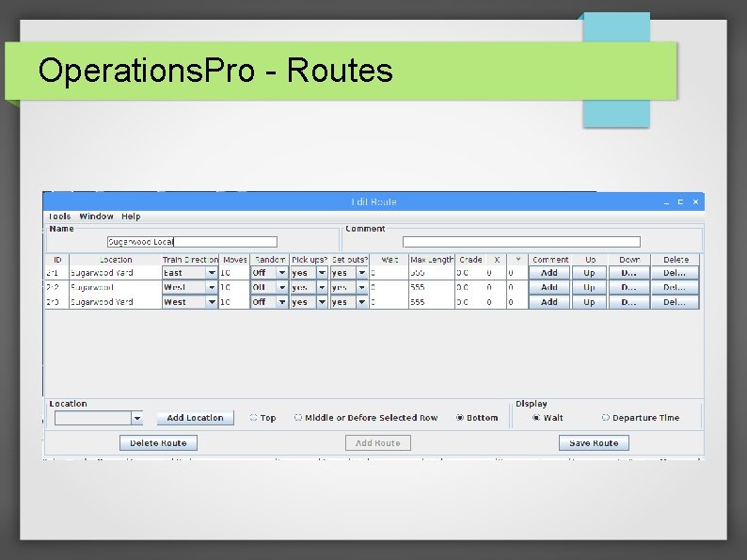Open the Window menu

click(96, 216)
